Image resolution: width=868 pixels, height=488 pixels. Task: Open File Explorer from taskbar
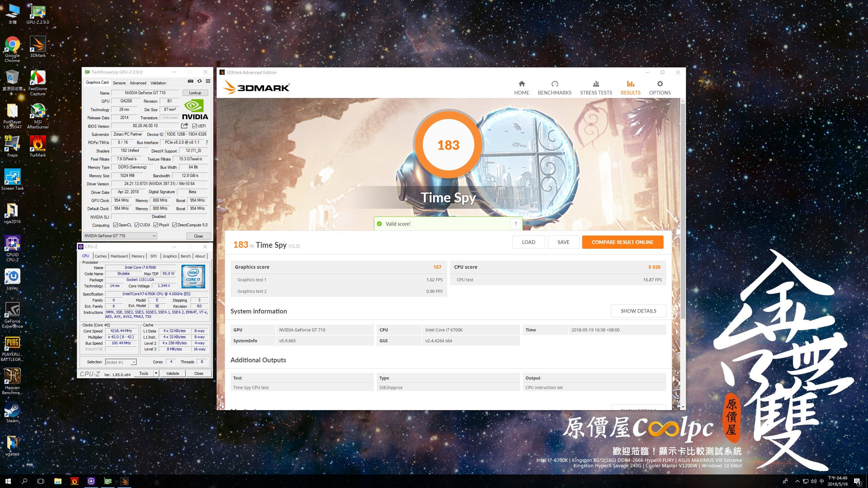tap(58, 481)
